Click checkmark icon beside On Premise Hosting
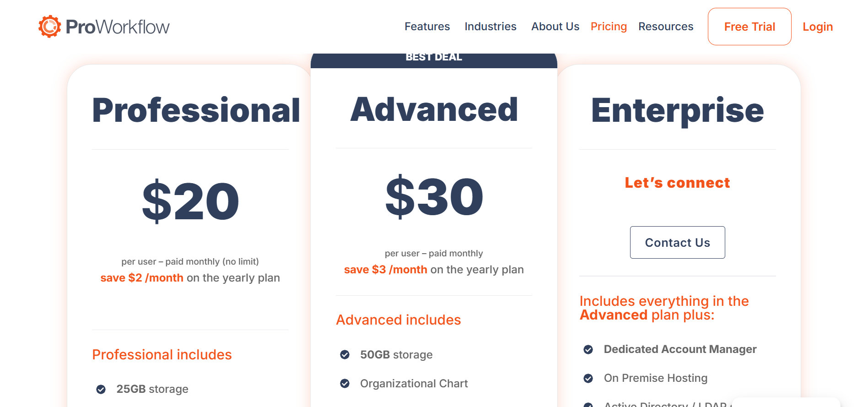This screenshot has height=407, width=868. coord(588,378)
